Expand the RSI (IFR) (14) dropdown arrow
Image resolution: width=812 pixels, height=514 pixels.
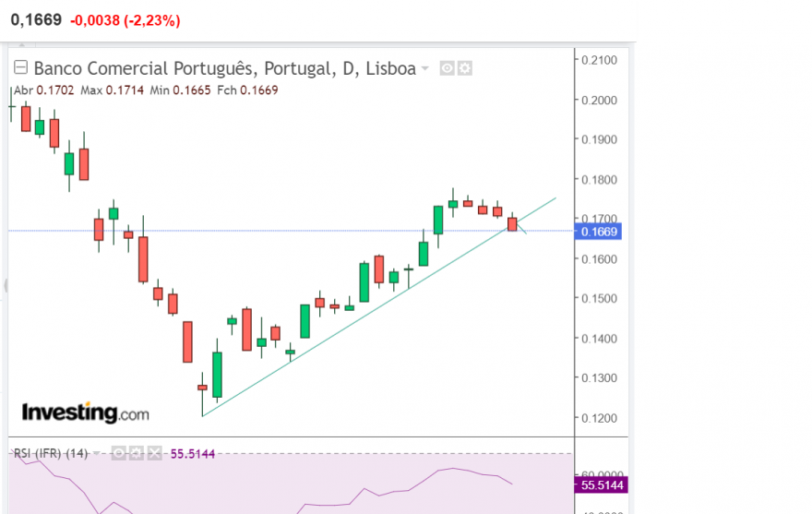(x=96, y=454)
